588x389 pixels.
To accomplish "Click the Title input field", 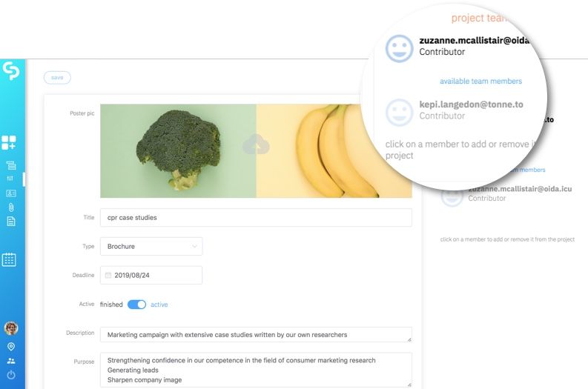I will click(255, 218).
